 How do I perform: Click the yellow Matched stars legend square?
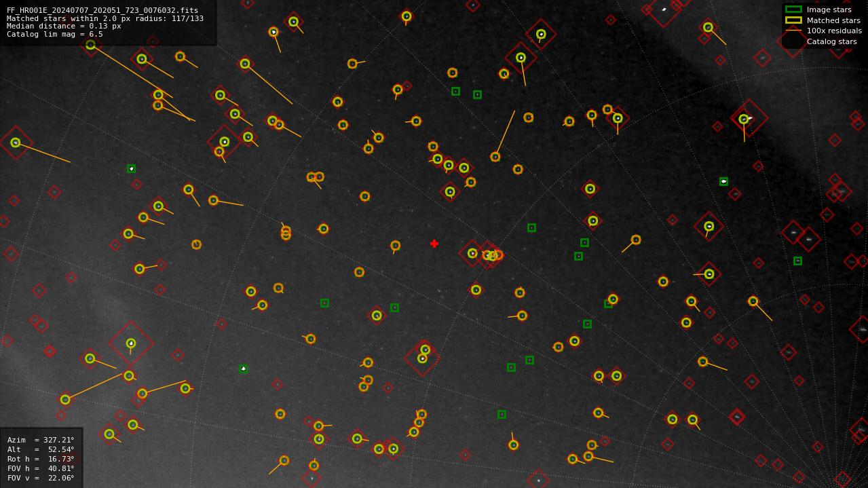pos(793,20)
